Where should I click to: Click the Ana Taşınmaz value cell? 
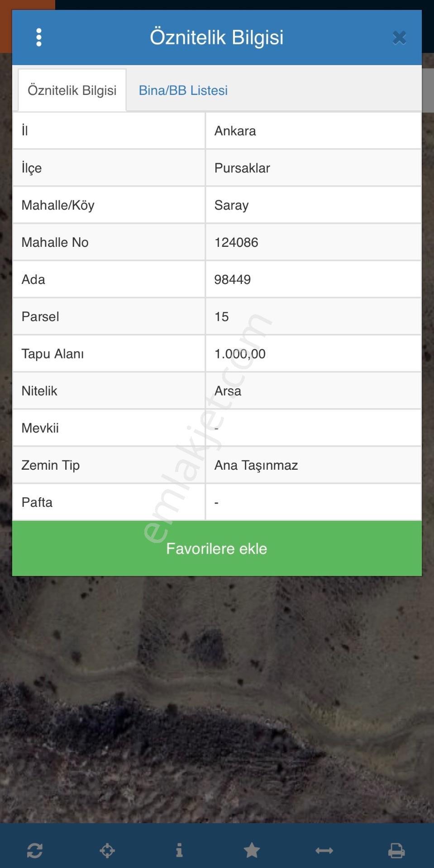313,465
